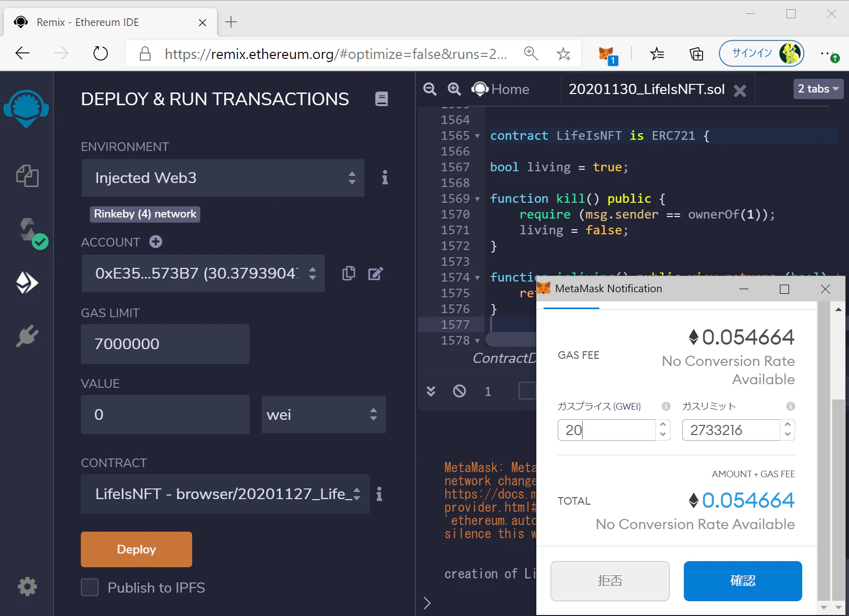This screenshot has height=616, width=849.
Task: Open the 2 tabs dropdown
Action: (x=818, y=89)
